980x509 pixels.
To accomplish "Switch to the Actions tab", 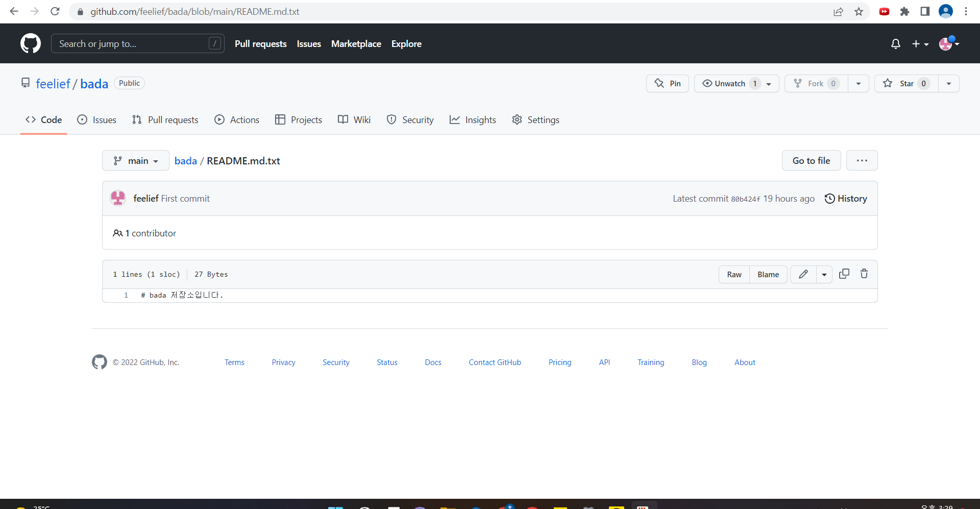I will (x=237, y=119).
